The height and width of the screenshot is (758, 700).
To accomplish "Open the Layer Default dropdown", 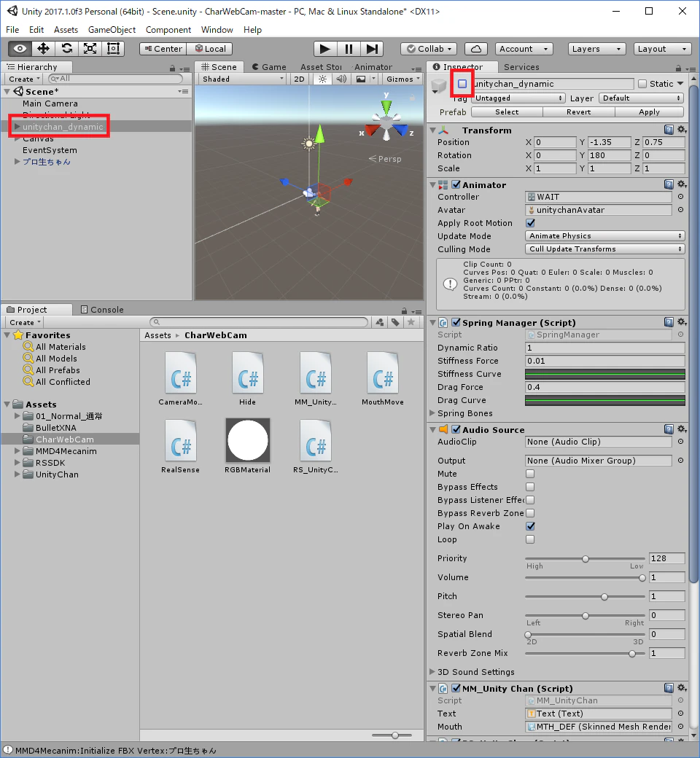I will [641, 98].
